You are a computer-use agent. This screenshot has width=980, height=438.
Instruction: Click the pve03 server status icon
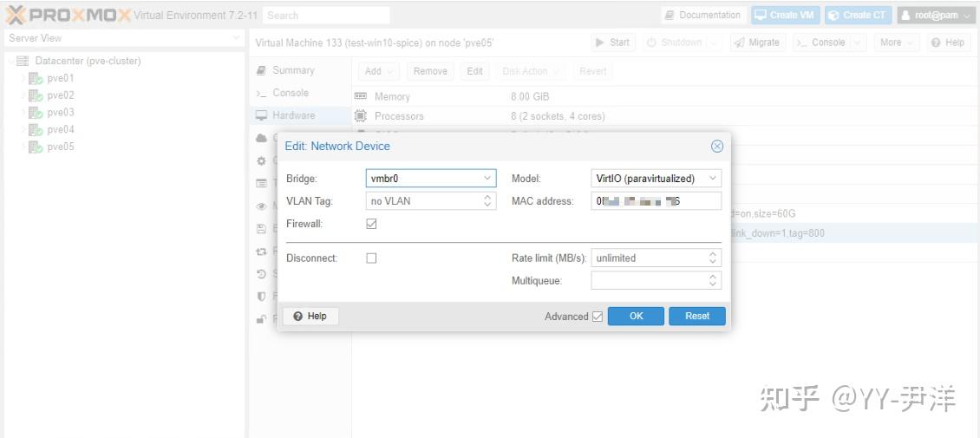[36, 113]
